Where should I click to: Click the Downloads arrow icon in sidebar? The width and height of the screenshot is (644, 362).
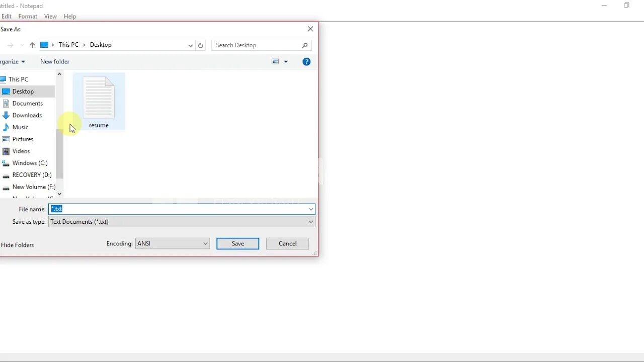pos(6,115)
